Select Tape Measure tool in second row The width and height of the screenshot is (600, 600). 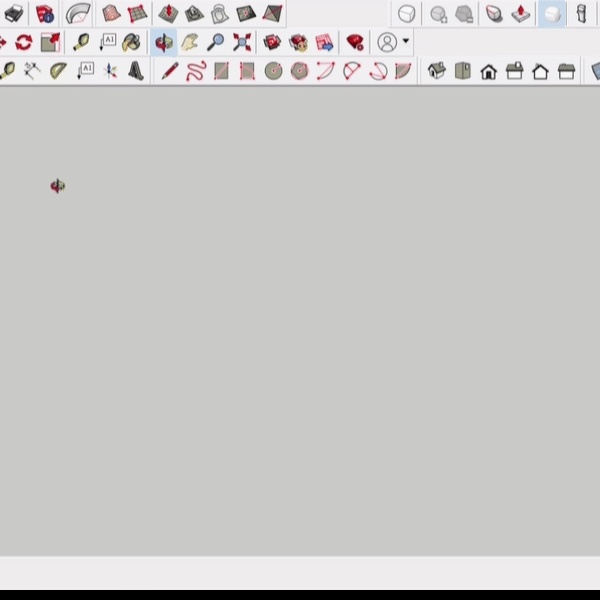click(x=81, y=42)
